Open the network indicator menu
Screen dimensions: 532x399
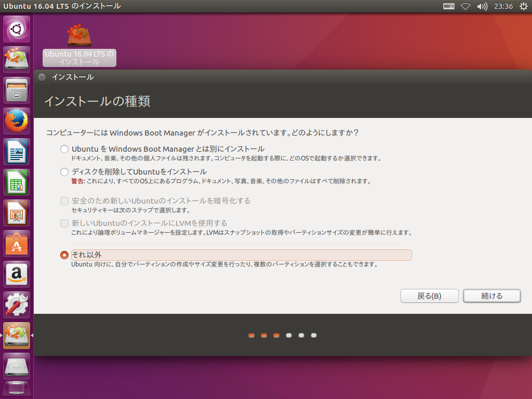point(465,6)
